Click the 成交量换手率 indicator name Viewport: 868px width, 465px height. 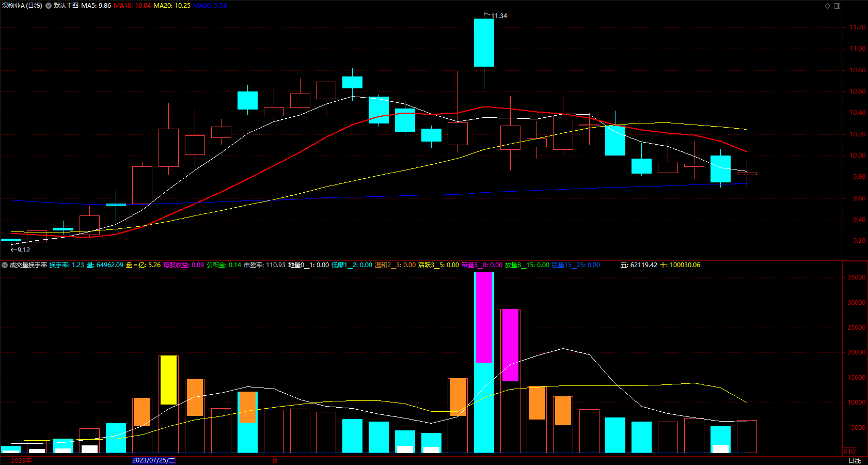click(28, 265)
